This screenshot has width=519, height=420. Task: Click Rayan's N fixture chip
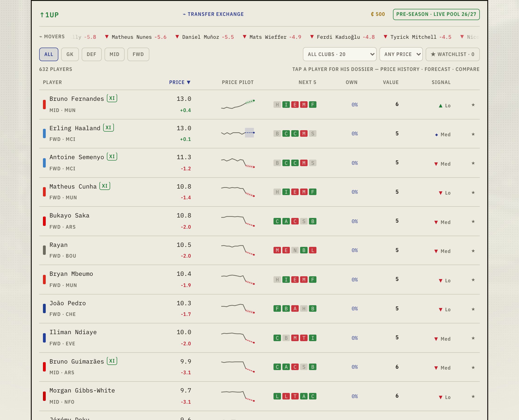[295, 250]
